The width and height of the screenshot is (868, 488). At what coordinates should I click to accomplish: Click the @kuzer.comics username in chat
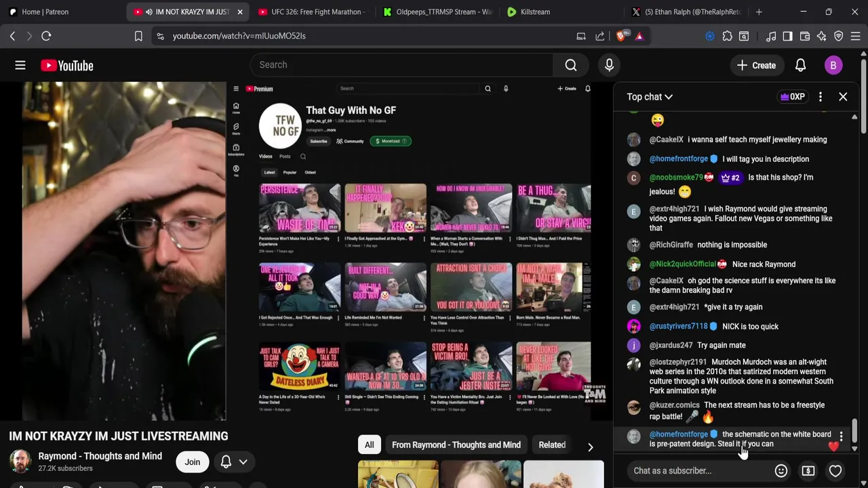(x=674, y=405)
